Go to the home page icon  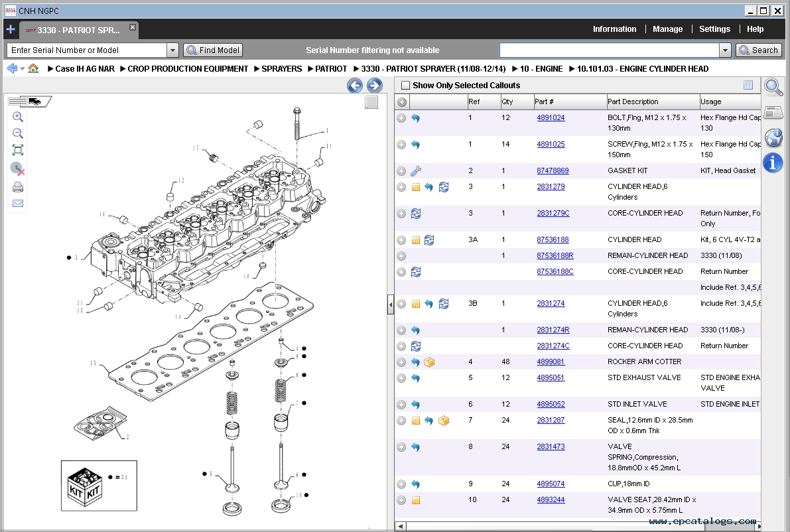pos(33,68)
